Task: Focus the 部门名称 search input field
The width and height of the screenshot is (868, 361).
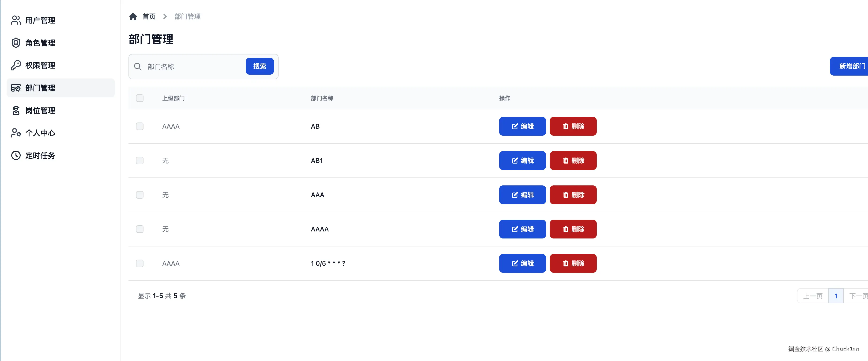Action: 194,67
